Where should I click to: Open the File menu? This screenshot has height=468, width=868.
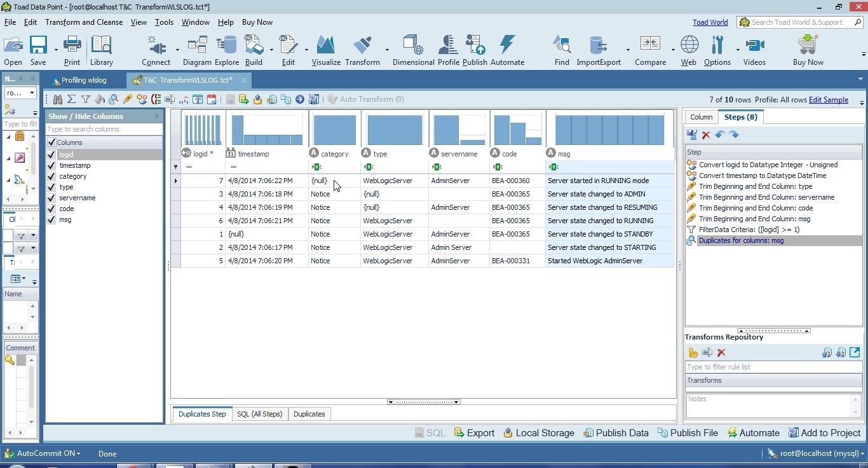(10, 22)
